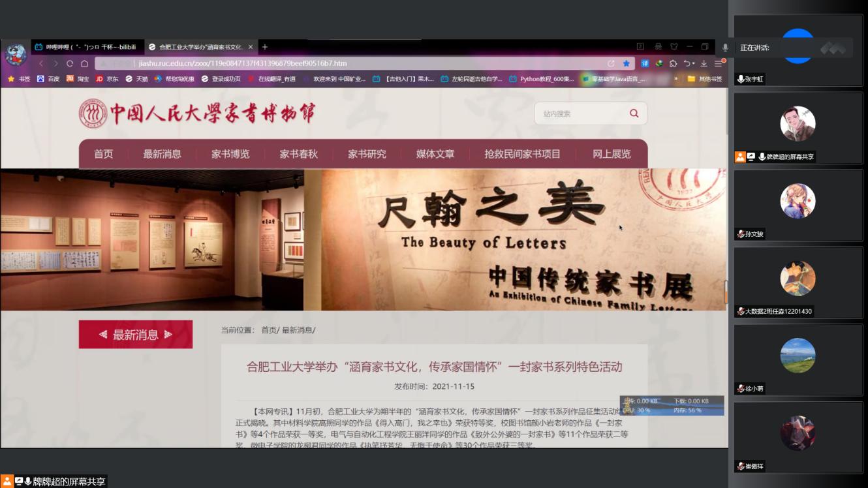This screenshot has width=868, height=488.
Task: Open the 京东 bookmark
Action: [107, 79]
